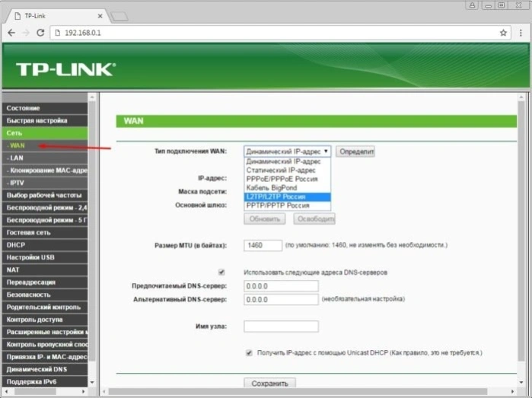Click the user profile icon in title bar
The image size is (532, 398).
[x=472, y=5]
